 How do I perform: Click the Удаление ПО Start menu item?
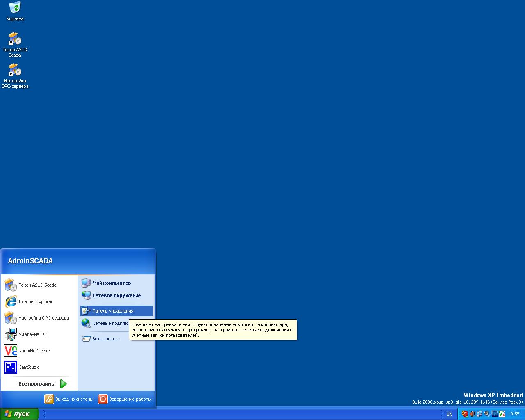[32, 334]
